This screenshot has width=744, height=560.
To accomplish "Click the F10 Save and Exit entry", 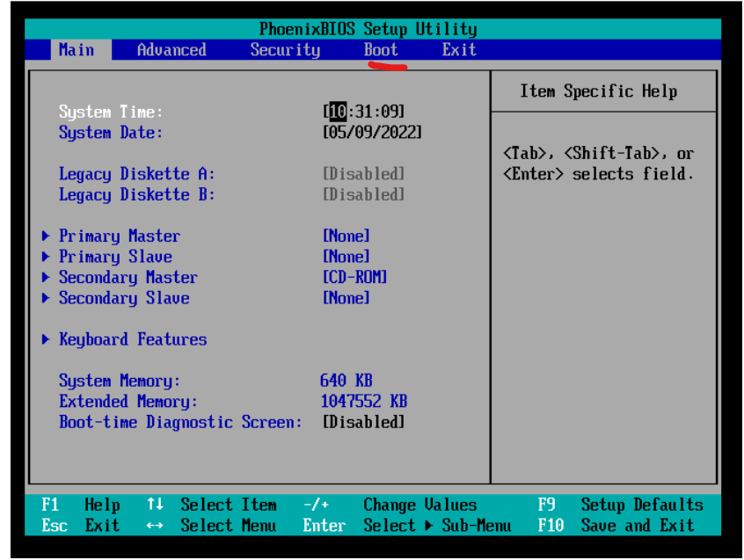I will tap(616, 526).
